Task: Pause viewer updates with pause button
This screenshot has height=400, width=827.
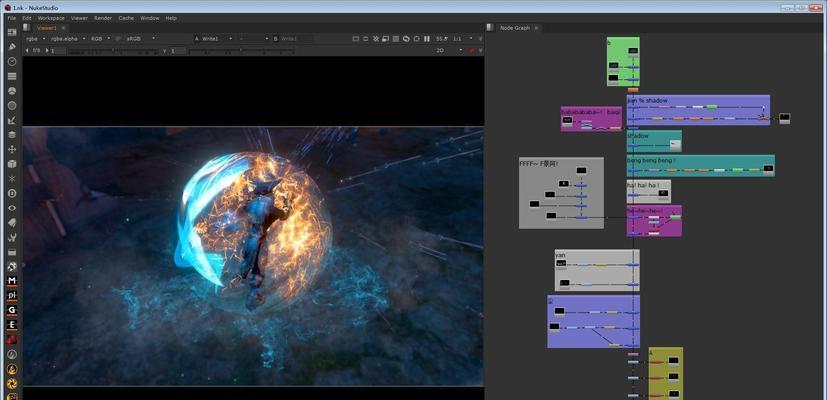Action: click(x=427, y=39)
